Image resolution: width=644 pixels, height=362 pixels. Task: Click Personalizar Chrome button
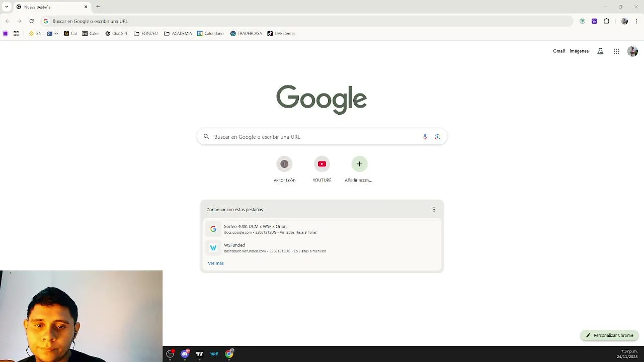[609, 335]
